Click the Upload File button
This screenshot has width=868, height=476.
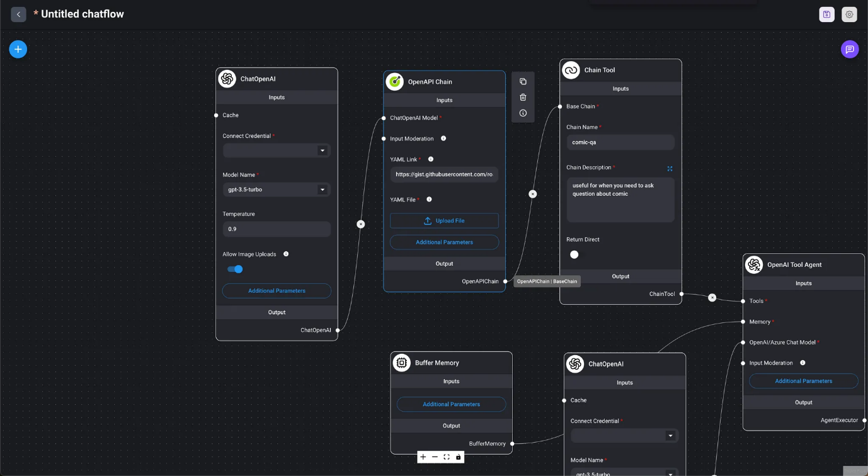coord(444,221)
